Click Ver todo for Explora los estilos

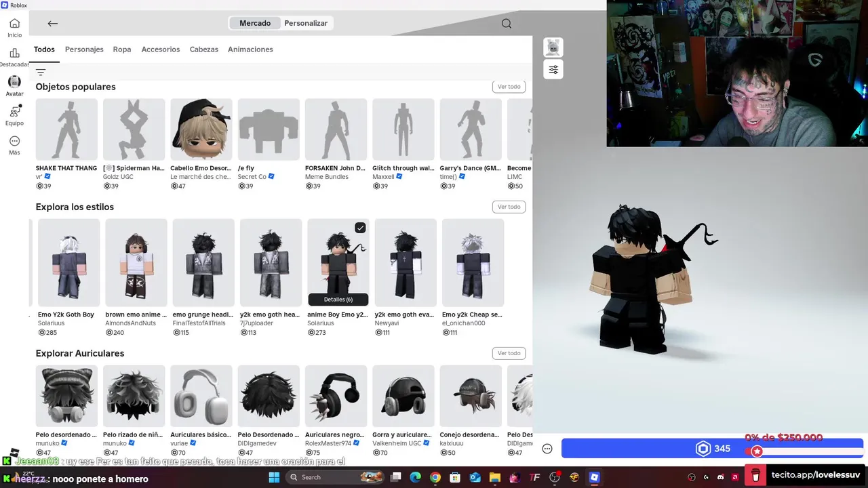[x=509, y=207]
